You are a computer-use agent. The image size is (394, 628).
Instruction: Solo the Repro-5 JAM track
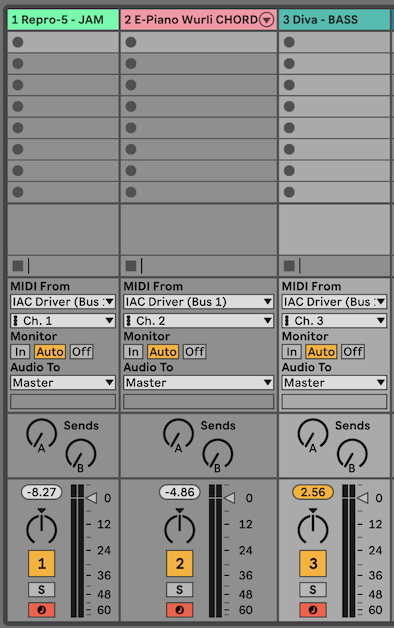pyautogui.click(x=42, y=590)
